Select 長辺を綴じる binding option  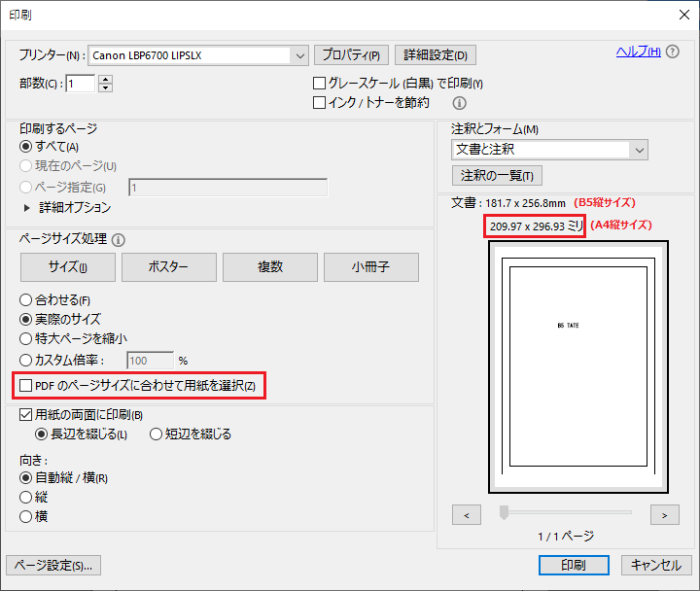click(41, 434)
